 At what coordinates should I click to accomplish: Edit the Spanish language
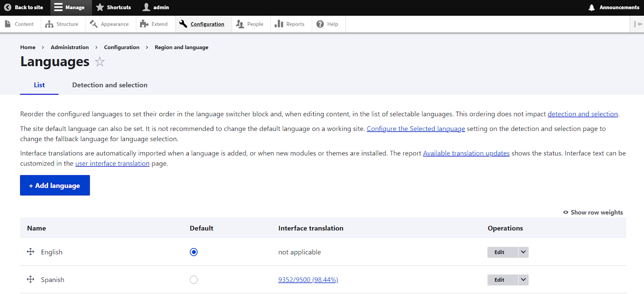pyautogui.click(x=502, y=280)
